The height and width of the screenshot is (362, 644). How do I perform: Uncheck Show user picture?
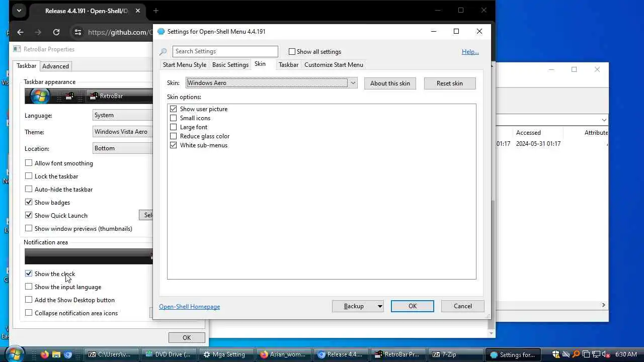[x=174, y=109]
